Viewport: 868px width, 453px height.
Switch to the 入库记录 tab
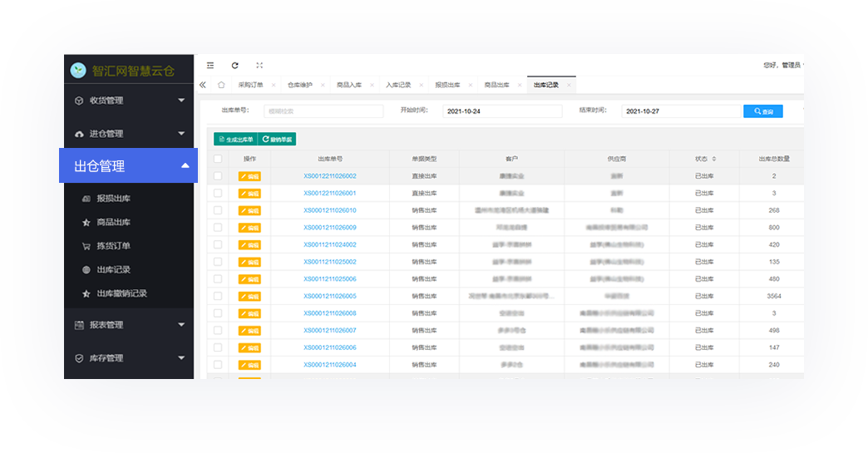coord(398,85)
